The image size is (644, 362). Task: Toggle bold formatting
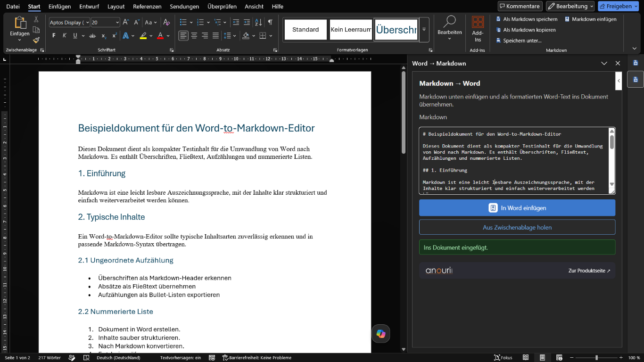point(54,36)
